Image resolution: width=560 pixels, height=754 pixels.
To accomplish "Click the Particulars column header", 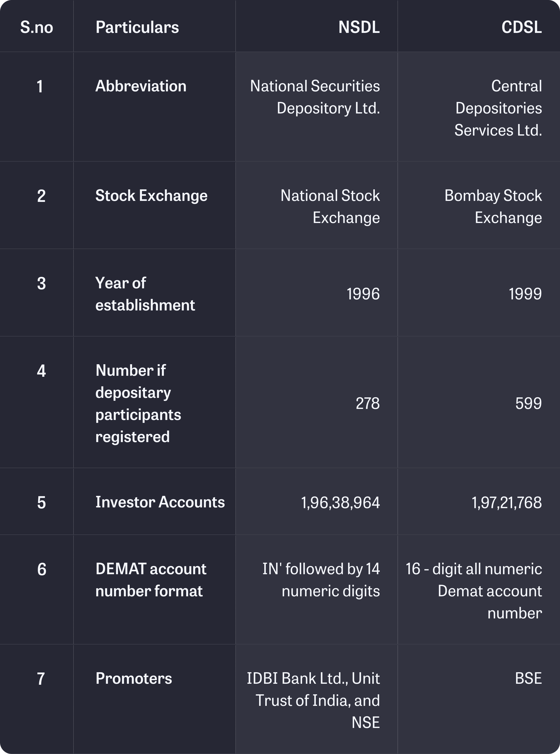I will click(x=137, y=27).
